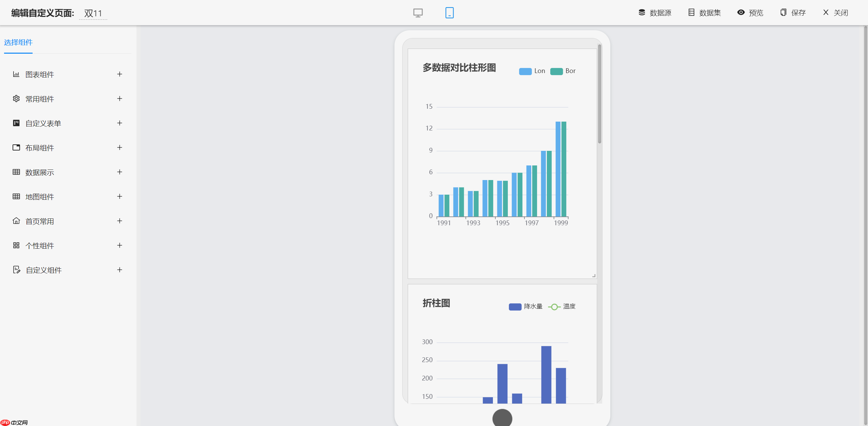
Task: Expand the 布局组件 category
Action: tap(119, 147)
